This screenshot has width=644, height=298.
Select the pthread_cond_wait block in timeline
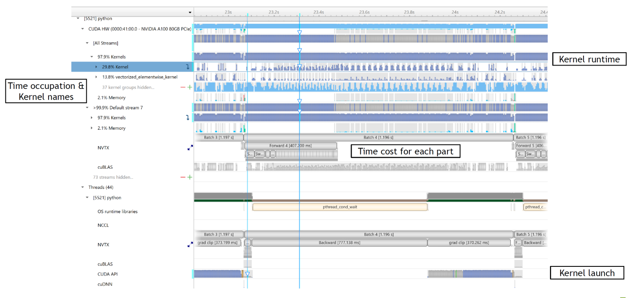pos(340,207)
